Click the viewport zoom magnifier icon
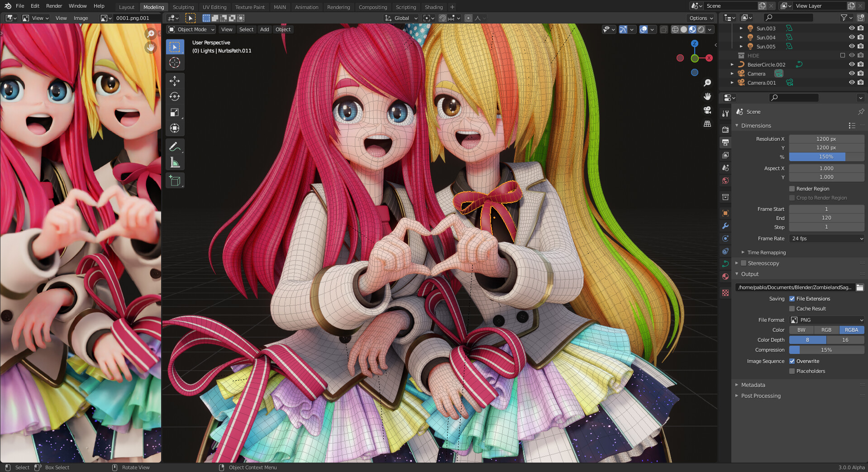 (707, 83)
